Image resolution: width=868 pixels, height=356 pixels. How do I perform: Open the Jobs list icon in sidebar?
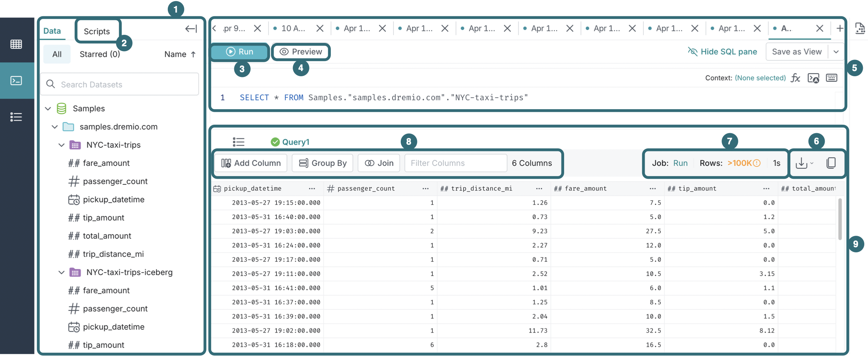pos(17,117)
